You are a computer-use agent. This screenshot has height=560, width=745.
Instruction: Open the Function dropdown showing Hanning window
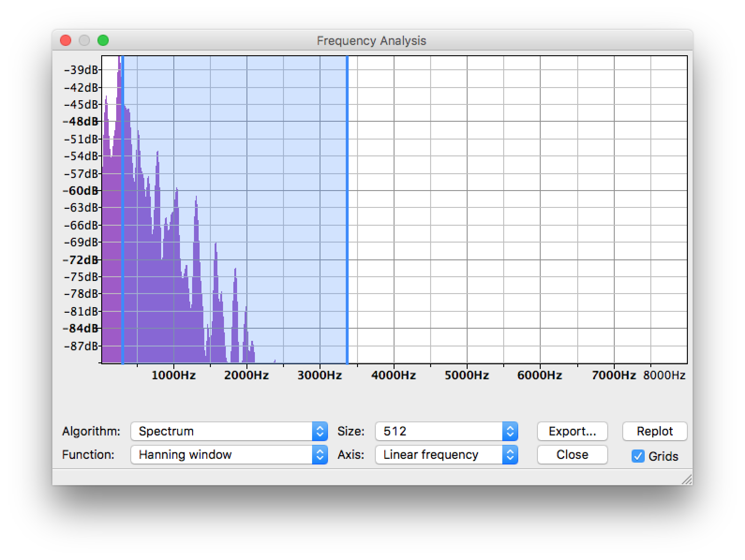229,455
